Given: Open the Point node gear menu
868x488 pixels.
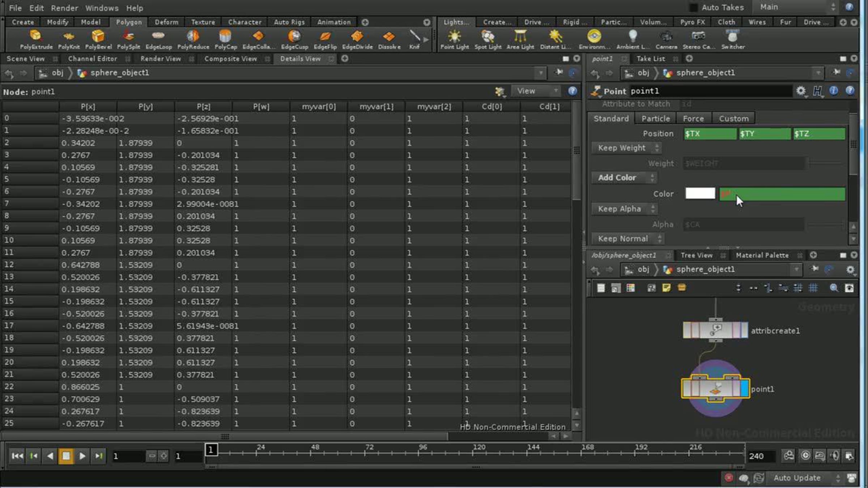Looking at the screenshot, I should [801, 91].
